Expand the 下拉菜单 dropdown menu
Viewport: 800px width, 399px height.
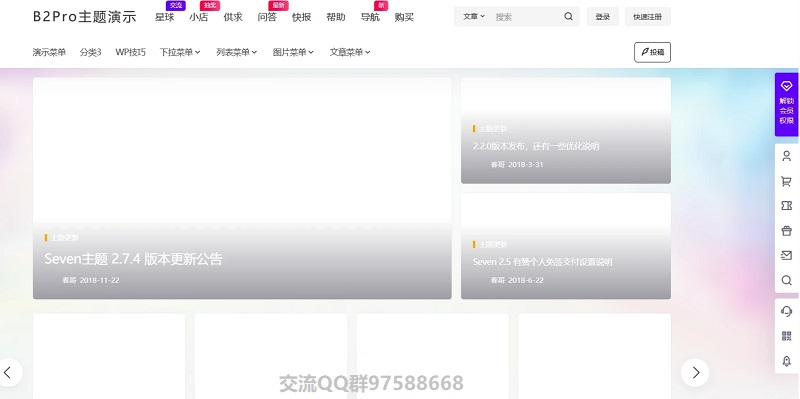(180, 52)
